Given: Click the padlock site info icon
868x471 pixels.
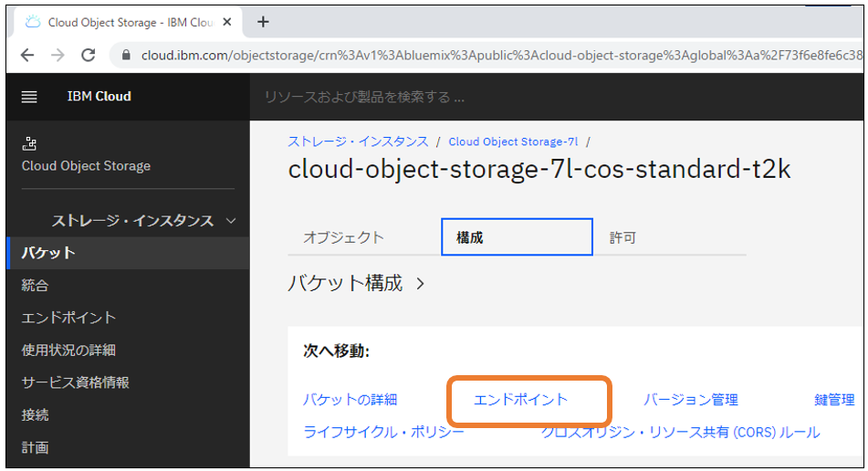Looking at the screenshot, I should pos(126,55).
